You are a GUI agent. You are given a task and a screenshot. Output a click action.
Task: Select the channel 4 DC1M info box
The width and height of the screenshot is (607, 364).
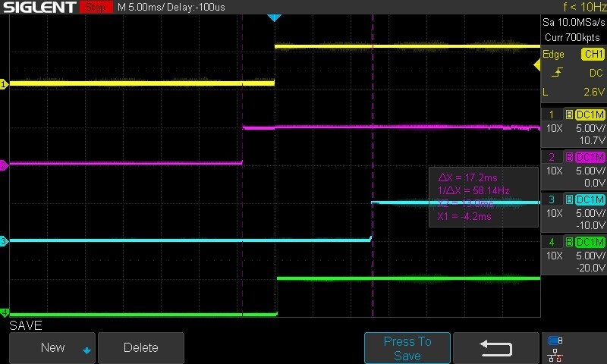click(x=574, y=255)
